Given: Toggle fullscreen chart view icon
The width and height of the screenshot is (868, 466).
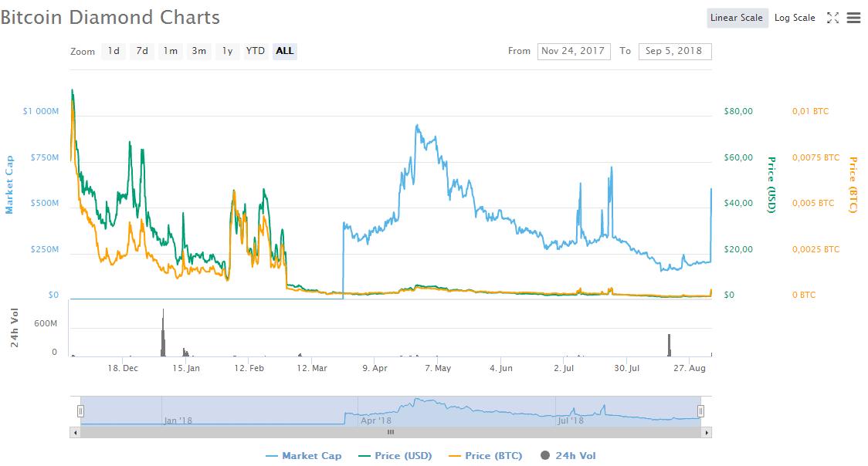Looking at the screenshot, I should (832, 18).
